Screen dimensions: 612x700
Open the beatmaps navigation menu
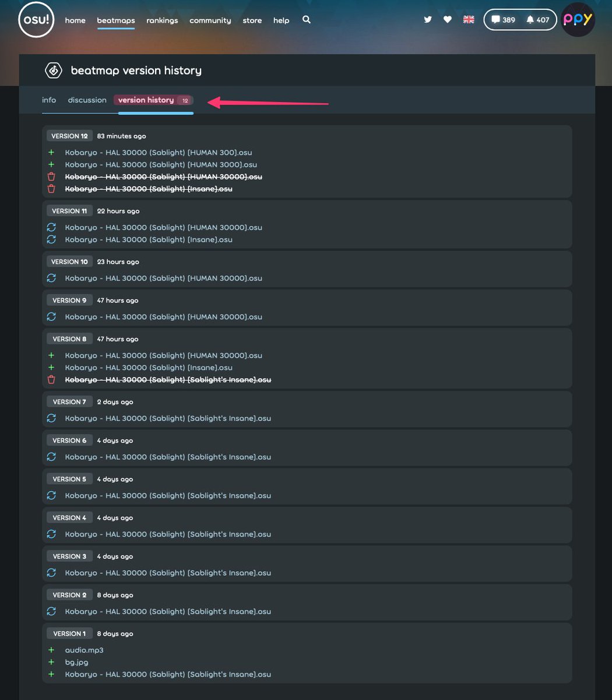pyautogui.click(x=116, y=20)
